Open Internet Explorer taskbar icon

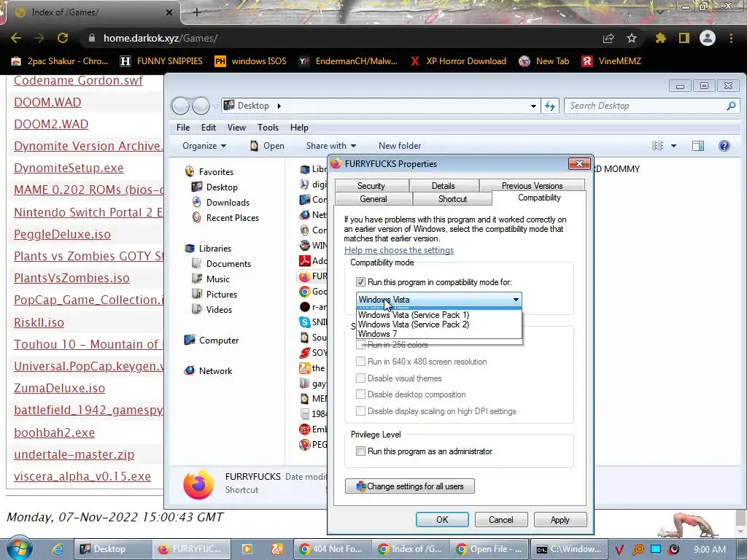(58, 549)
